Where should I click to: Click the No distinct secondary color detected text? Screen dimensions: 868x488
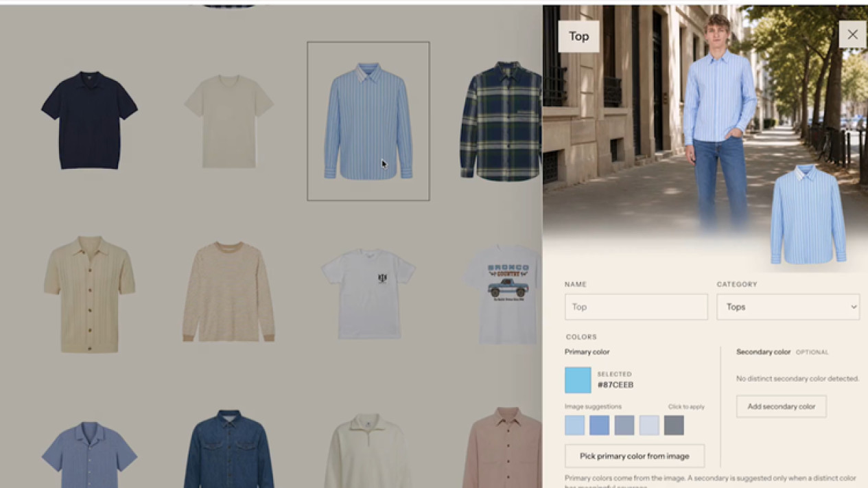pyautogui.click(x=797, y=378)
